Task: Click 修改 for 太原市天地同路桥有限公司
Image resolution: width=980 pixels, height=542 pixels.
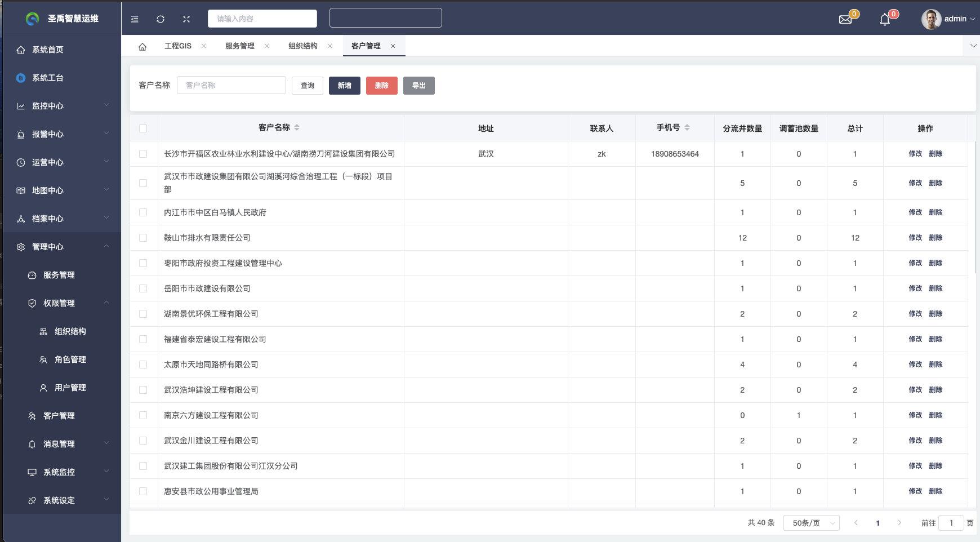Action: coord(915,365)
